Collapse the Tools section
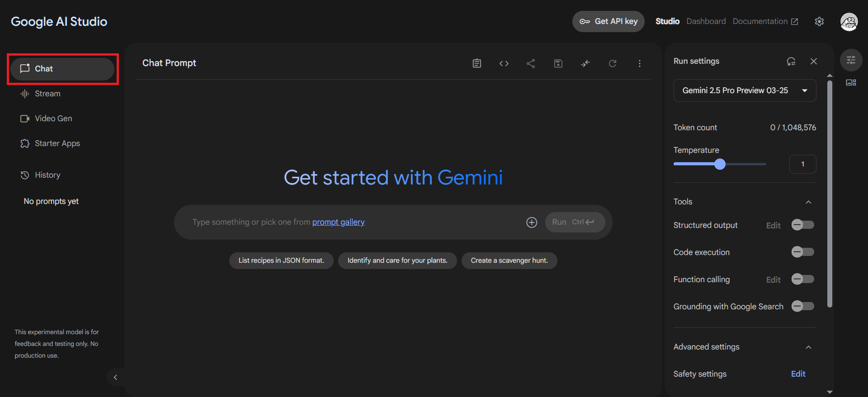 click(x=808, y=202)
